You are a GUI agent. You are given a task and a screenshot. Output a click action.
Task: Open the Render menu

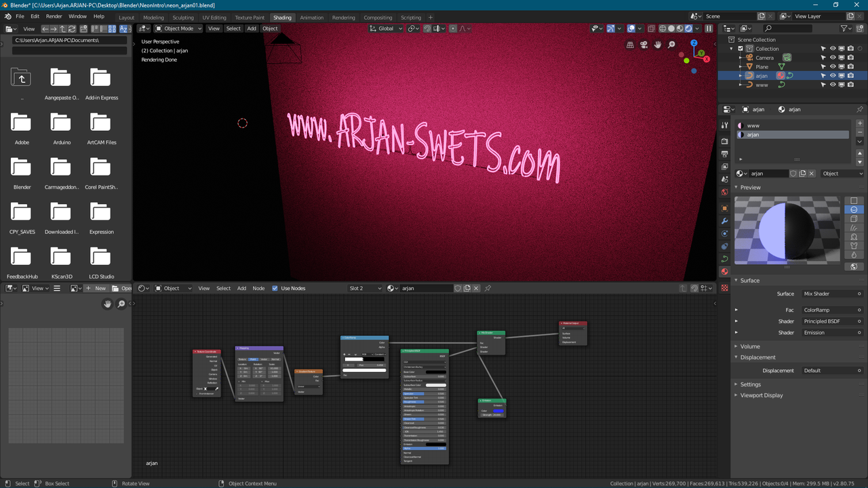click(x=54, y=16)
